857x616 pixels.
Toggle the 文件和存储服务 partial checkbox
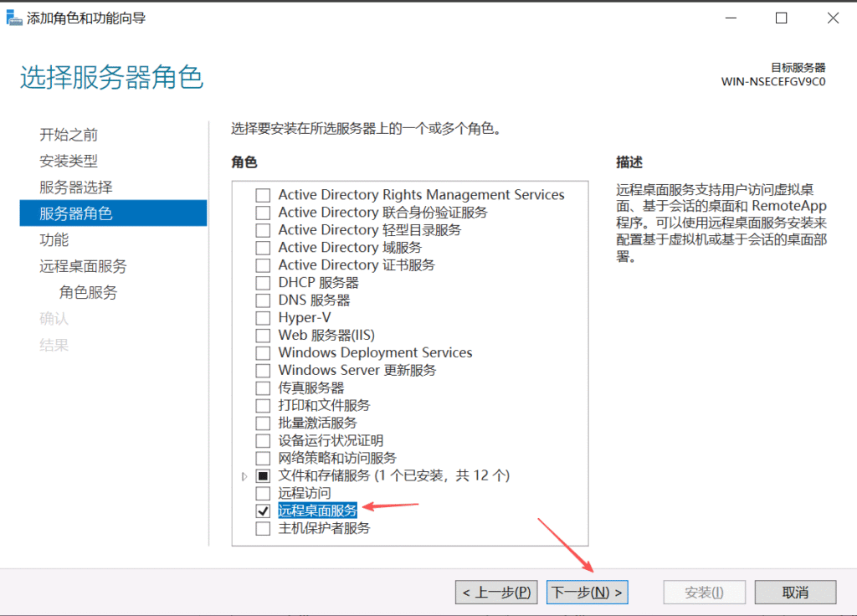263,476
